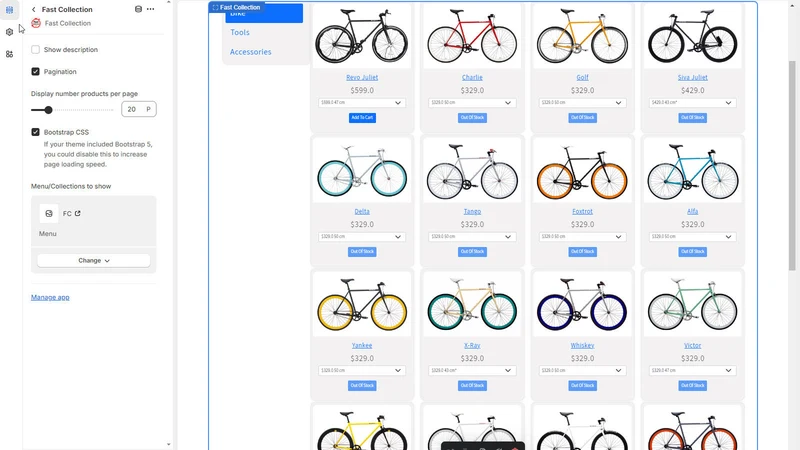Image resolution: width=800 pixels, height=450 pixels.
Task: Open the Golf product link
Action: (x=582, y=78)
